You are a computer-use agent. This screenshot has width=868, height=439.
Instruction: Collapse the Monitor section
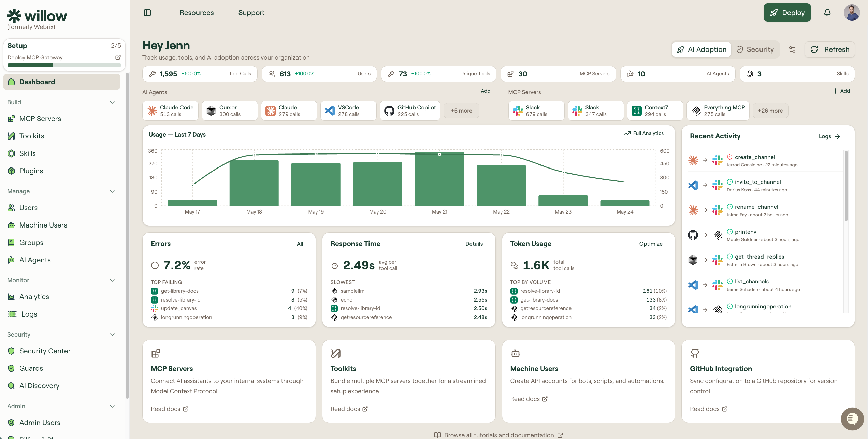click(x=112, y=280)
